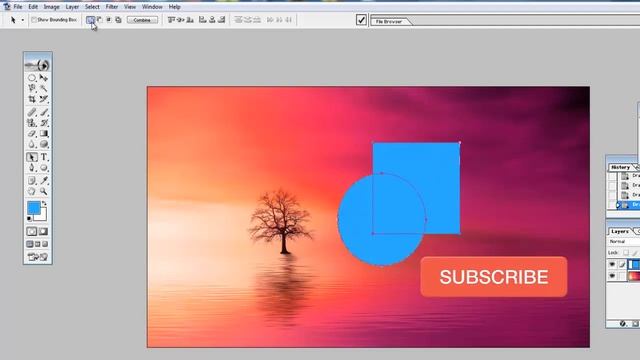Select the Eyedropper tool
Image resolution: width=640 pixels, height=360 pixels.
click(x=44, y=180)
